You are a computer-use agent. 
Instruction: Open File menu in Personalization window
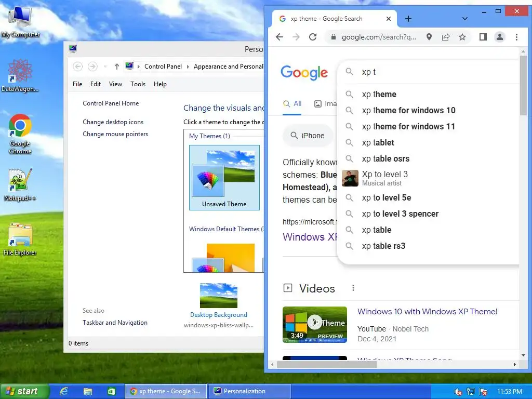[x=77, y=84]
